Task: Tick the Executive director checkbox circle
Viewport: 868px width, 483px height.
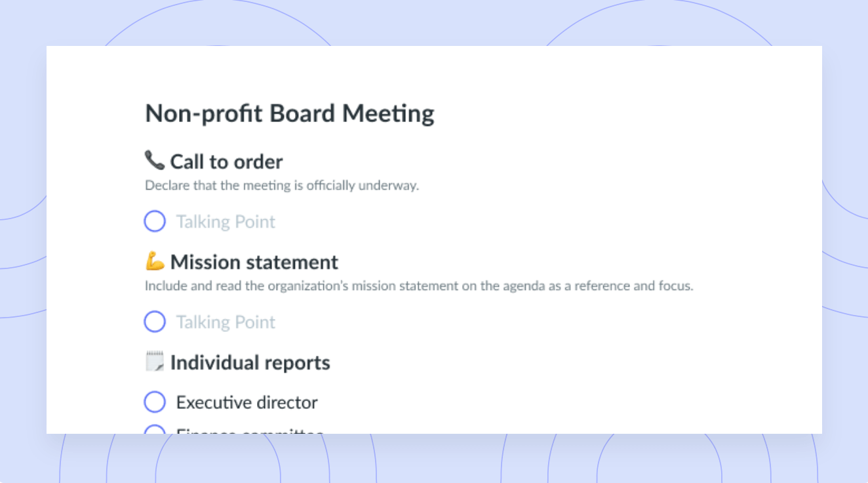Action: pyautogui.click(x=155, y=402)
